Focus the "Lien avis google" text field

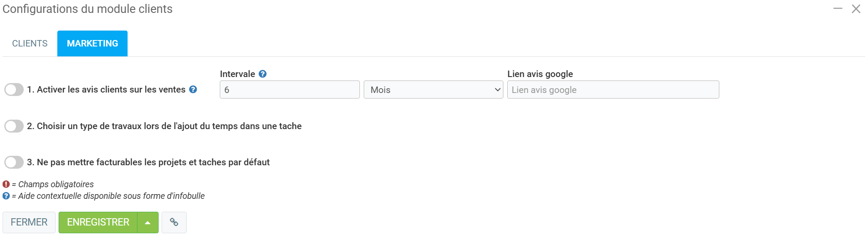pos(613,90)
